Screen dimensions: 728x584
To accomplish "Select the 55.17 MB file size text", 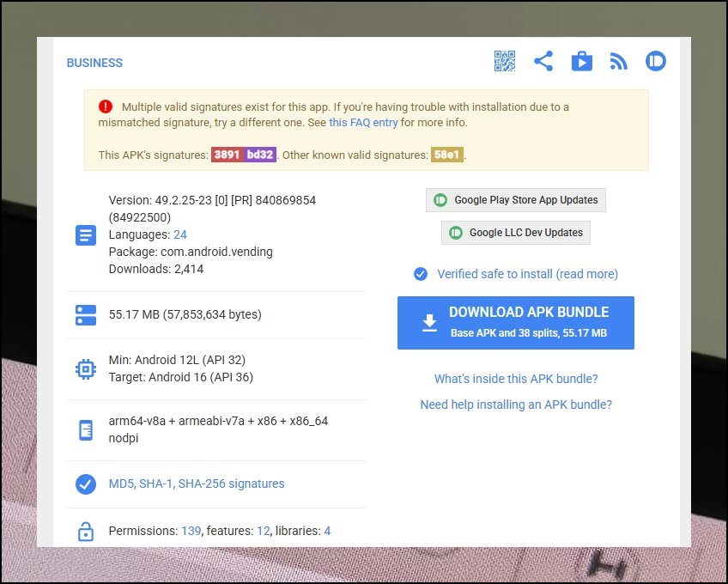I will click(185, 314).
